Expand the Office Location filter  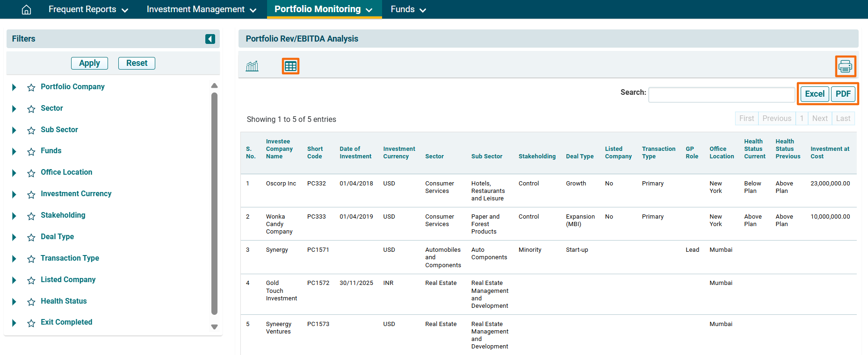click(x=14, y=173)
